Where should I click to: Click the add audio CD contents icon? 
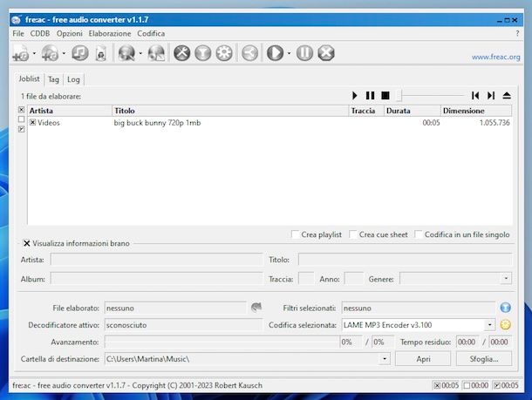click(50, 53)
